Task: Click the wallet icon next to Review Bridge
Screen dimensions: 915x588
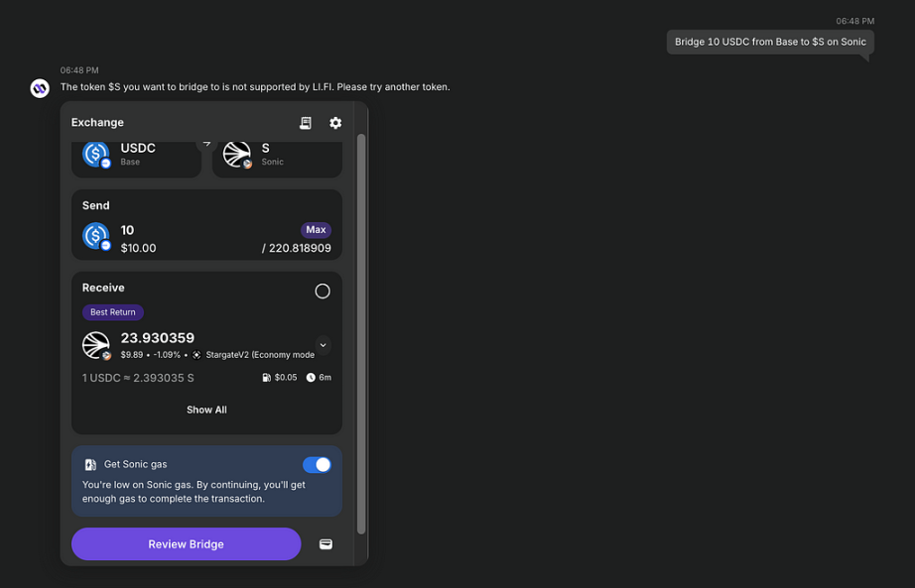Action: click(326, 544)
